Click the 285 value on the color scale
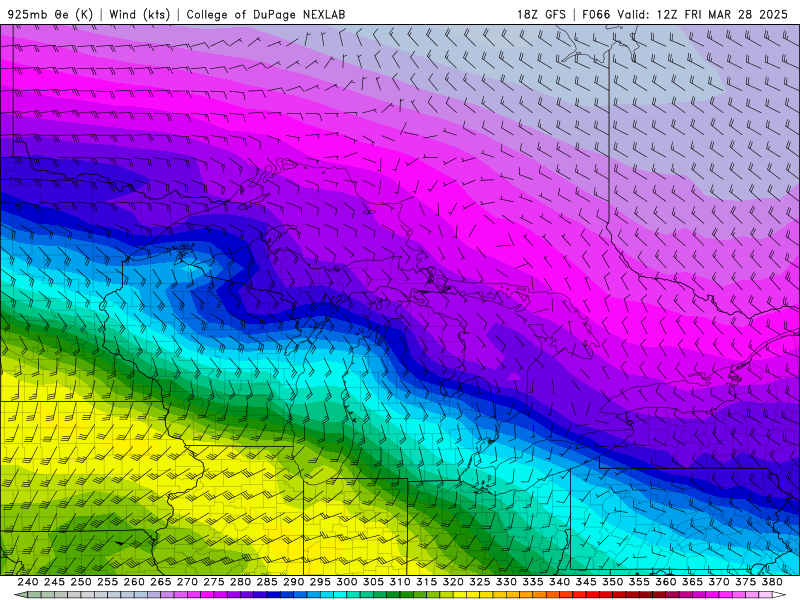Screen dimensions: 800x600 click(x=267, y=582)
